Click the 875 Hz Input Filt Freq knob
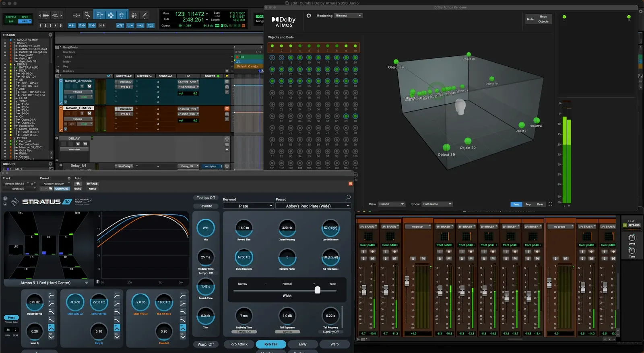644x353 pixels. point(35,302)
